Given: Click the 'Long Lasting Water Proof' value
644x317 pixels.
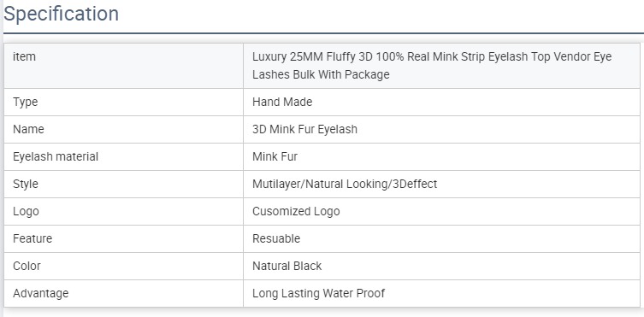Looking at the screenshot, I should pos(318,294).
